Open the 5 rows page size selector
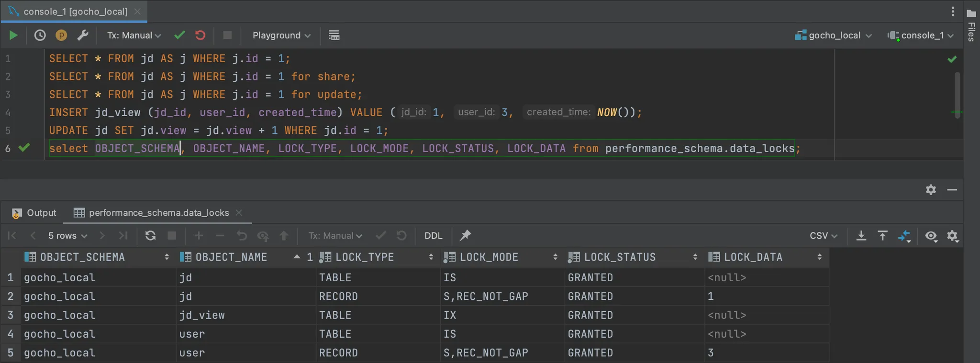Viewport: 980px width, 363px height. pyautogui.click(x=67, y=236)
